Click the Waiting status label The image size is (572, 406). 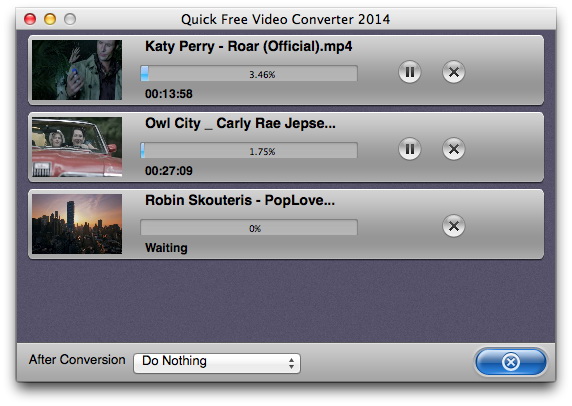[x=166, y=248]
